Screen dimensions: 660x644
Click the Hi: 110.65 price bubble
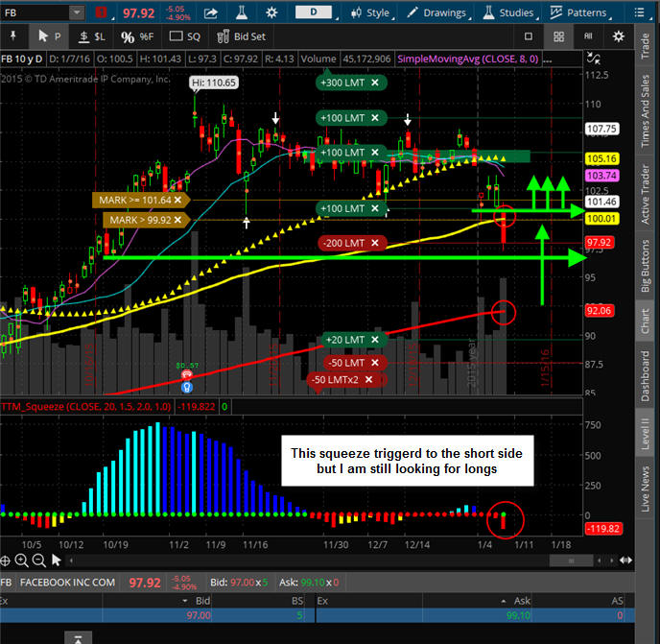click(x=214, y=83)
